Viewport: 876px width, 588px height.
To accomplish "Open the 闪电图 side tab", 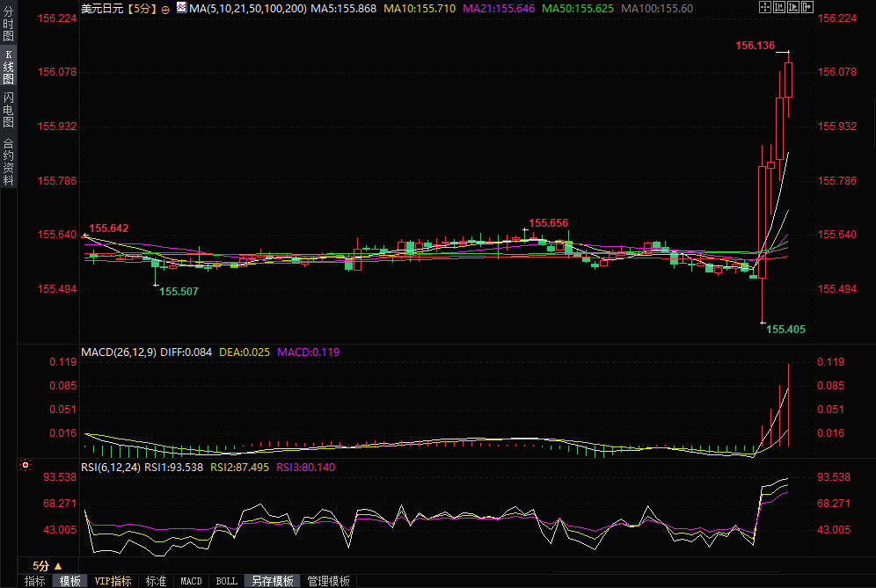I will tap(8, 109).
